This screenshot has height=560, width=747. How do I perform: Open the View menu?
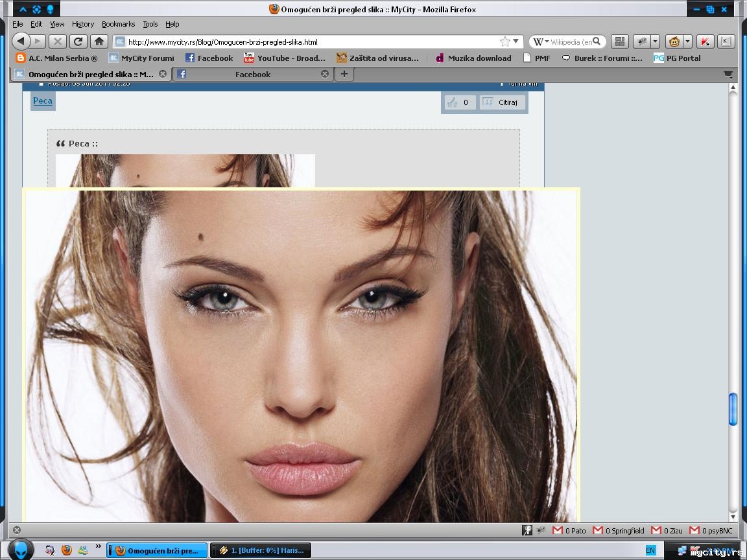[x=57, y=24]
